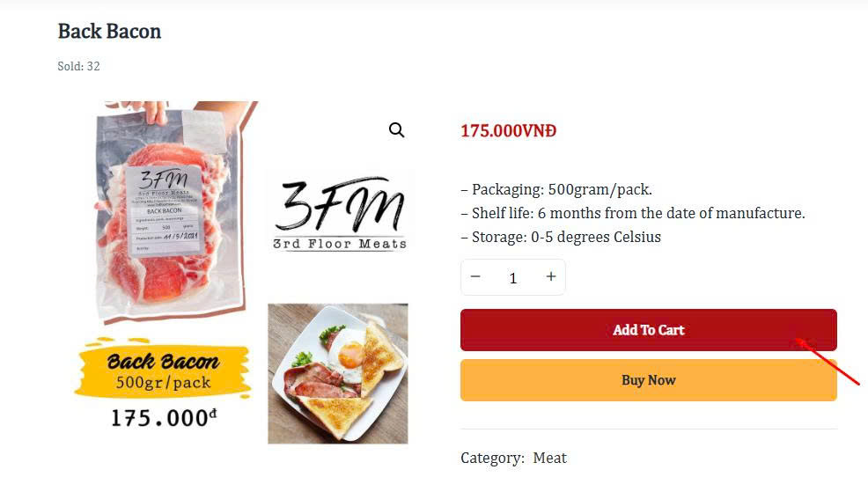Click the Category: label text
The height and width of the screenshot is (499, 868).
pyautogui.click(x=492, y=458)
